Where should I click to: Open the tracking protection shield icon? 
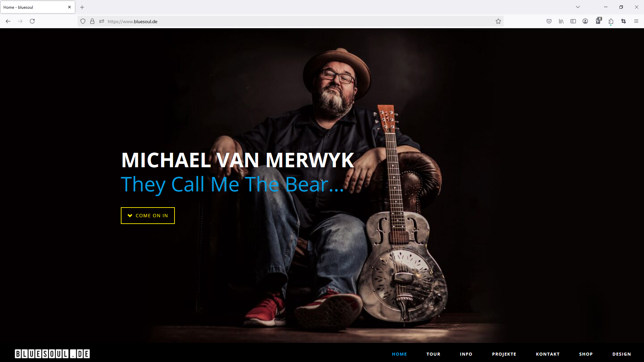point(83,21)
